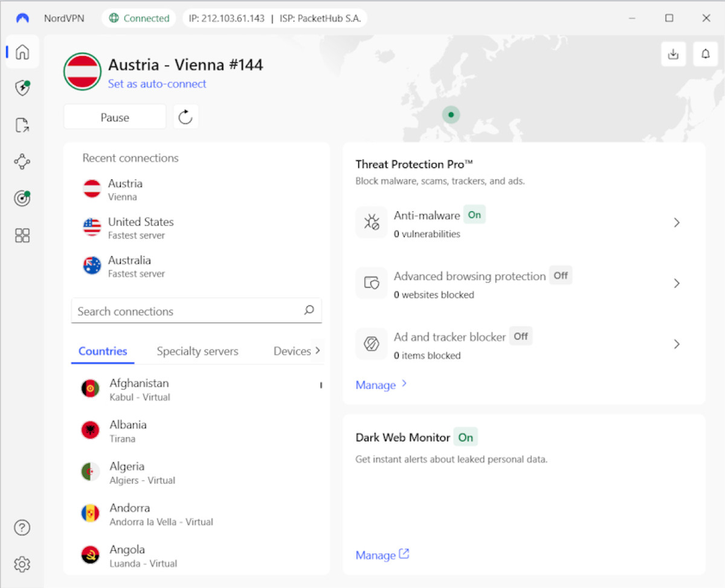Open the Home icon in sidebar
The image size is (725, 588).
pos(22,52)
